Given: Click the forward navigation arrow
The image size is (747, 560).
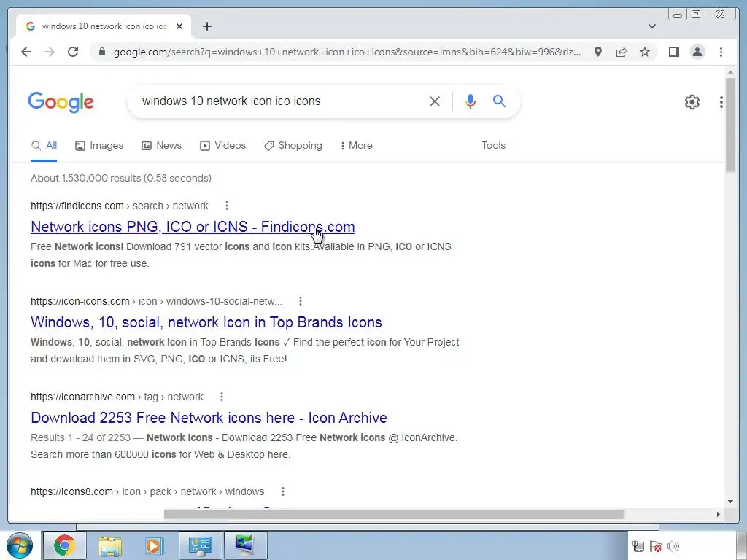Looking at the screenshot, I should click(50, 52).
